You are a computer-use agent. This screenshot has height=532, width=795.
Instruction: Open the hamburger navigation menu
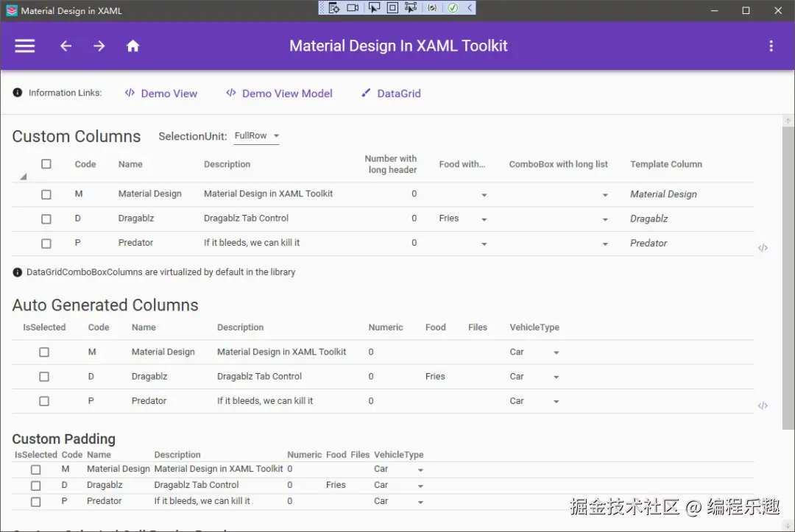point(24,46)
